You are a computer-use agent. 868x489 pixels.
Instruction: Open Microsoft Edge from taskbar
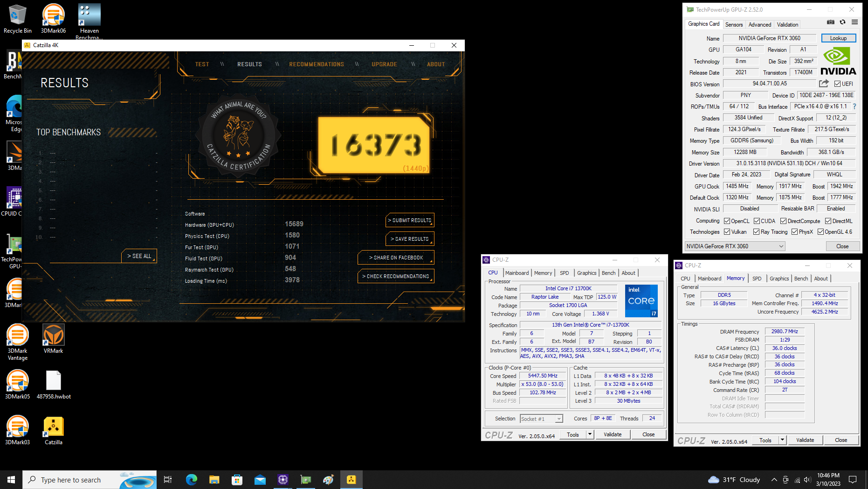click(191, 480)
